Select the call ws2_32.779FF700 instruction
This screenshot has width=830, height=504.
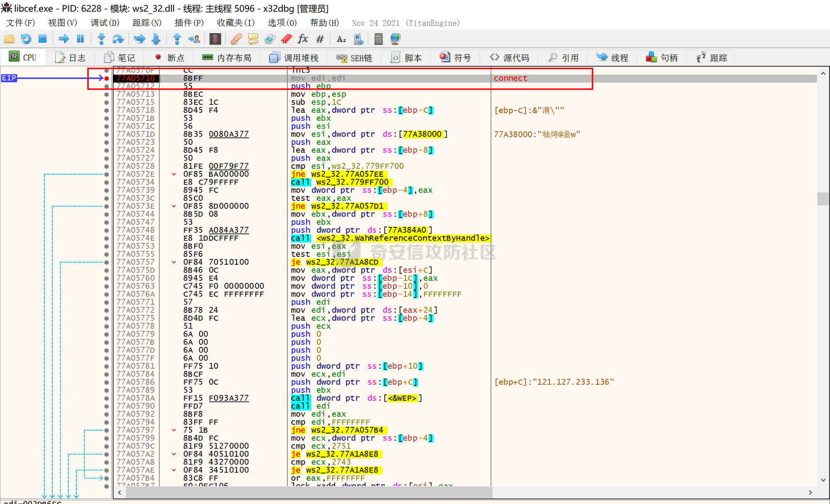[340, 182]
